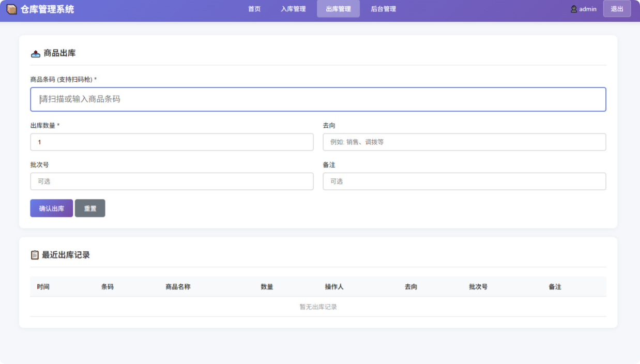The height and width of the screenshot is (364, 640).
Task: Click the warehouse box logo icon
Action: pyautogui.click(x=11, y=9)
